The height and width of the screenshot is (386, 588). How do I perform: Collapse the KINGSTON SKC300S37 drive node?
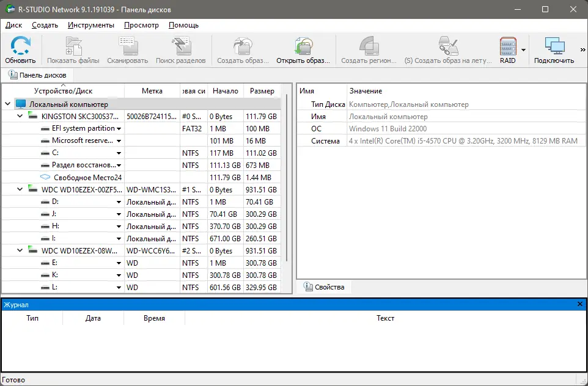tap(20, 116)
